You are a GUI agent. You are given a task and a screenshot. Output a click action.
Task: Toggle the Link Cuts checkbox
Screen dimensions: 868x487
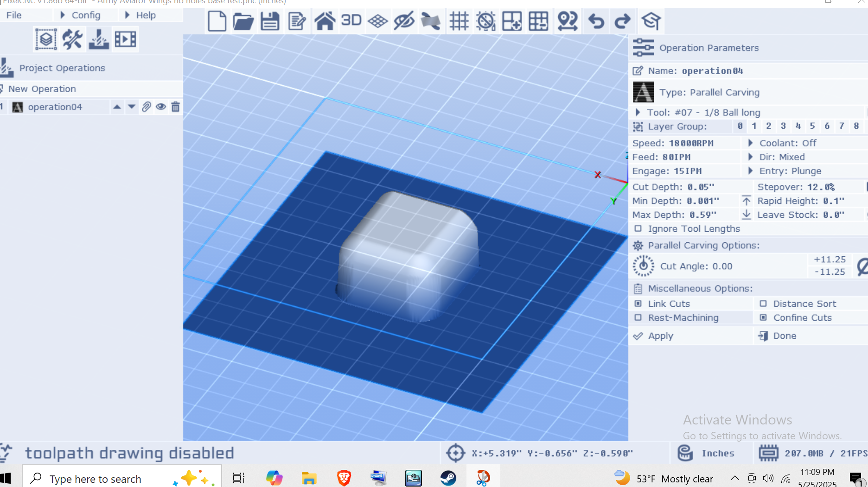coord(638,304)
